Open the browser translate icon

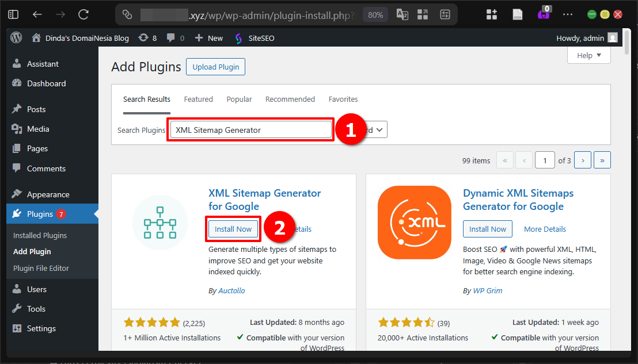pyautogui.click(x=402, y=14)
